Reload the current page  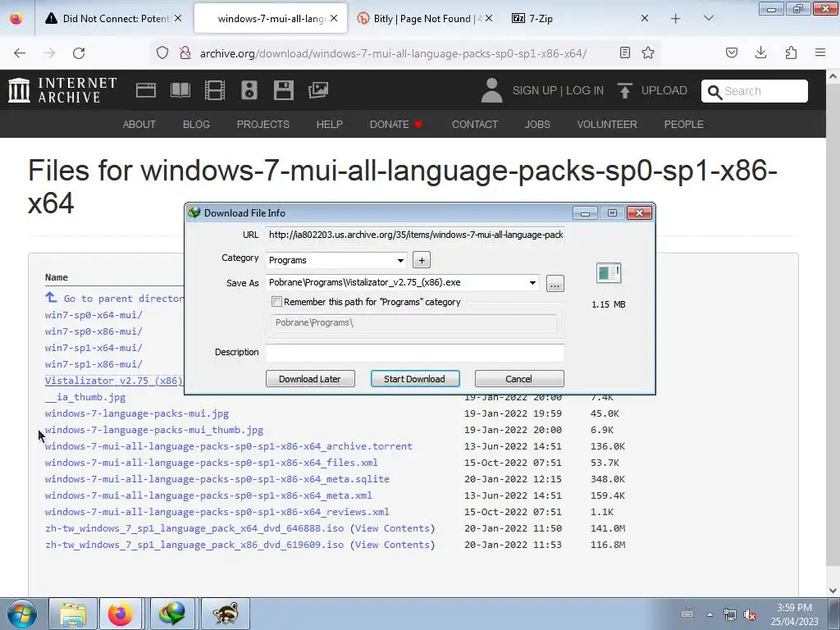pos(79,53)
